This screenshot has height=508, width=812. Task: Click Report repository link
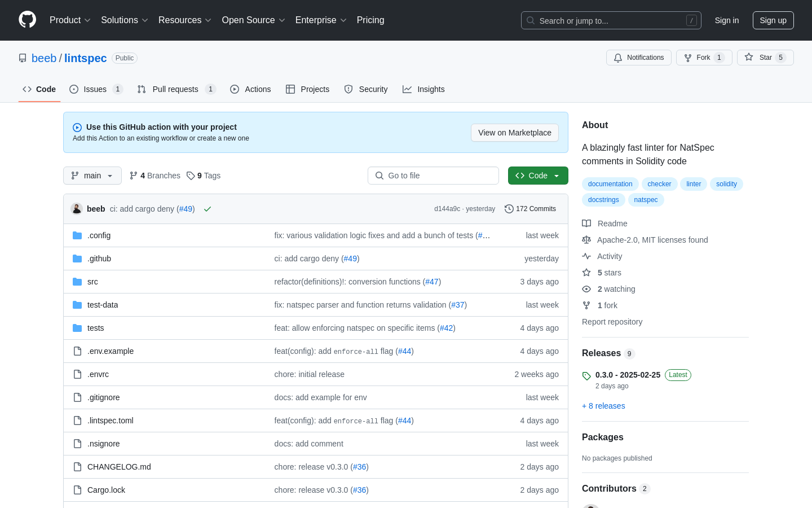click(x=612, y=322)
